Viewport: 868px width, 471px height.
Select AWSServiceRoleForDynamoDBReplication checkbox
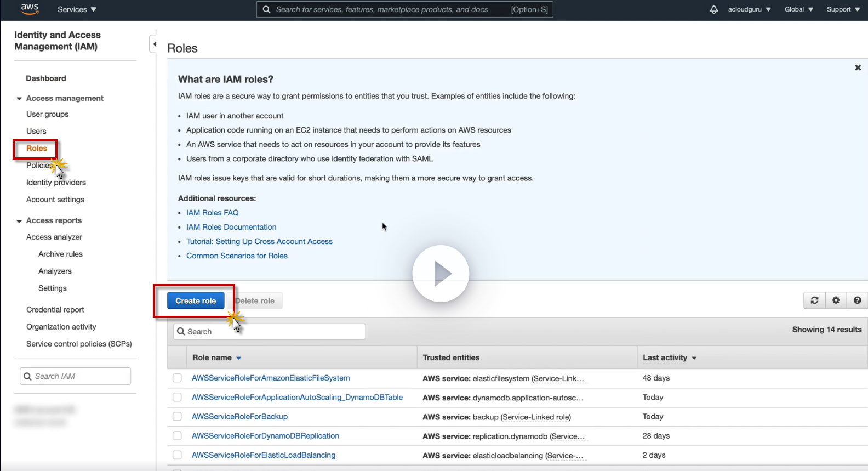177,435
